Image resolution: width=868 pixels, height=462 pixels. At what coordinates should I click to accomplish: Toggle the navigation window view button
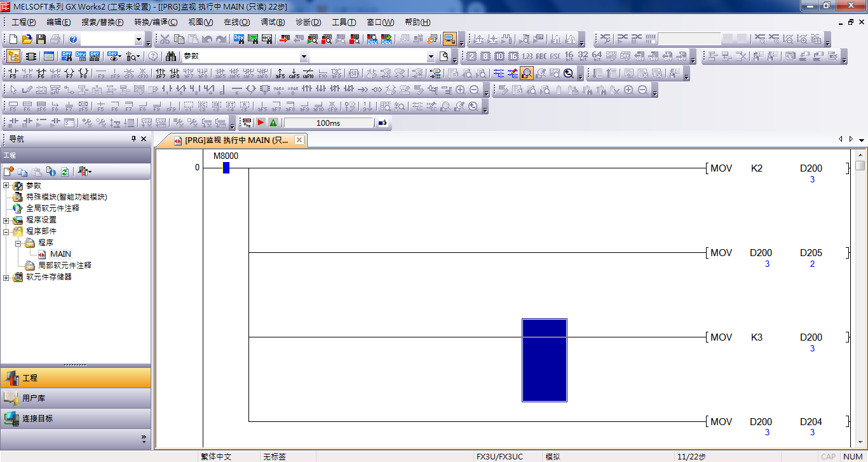click(x=13, y=57)
